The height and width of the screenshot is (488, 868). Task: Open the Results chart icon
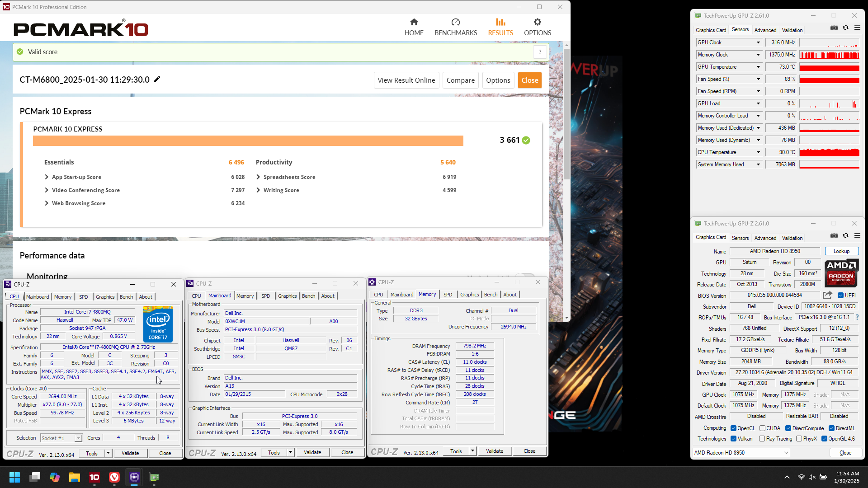pyautogui.click(x=500, y=22)
